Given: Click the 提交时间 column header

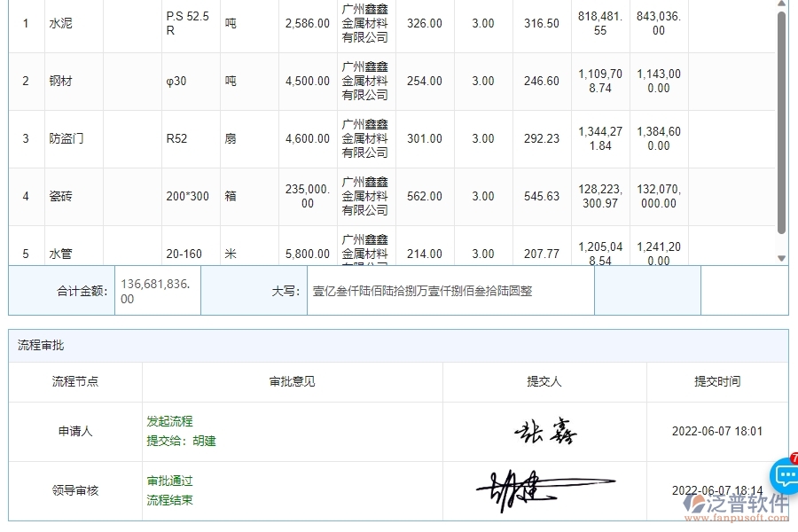Looking at the screenshot, I should [716, 382].
